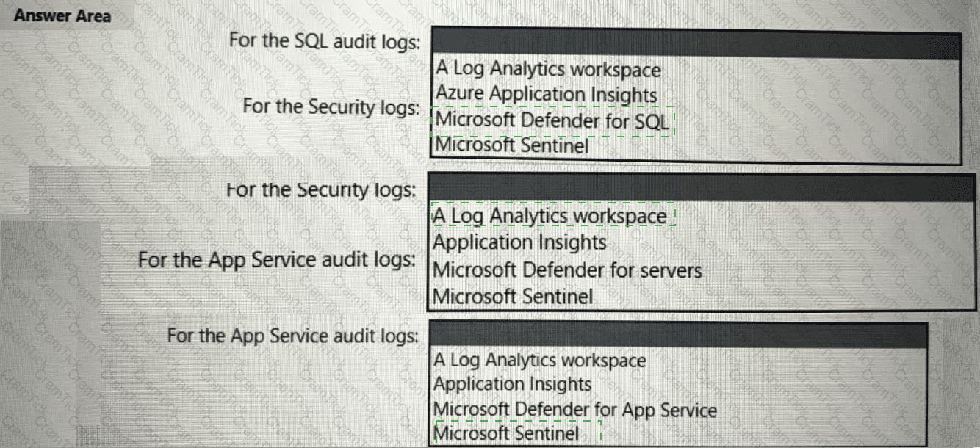This screenshot has width=980, height=448.
Task: Click the 'Answer Area' heading
Action: coord(62,15)
